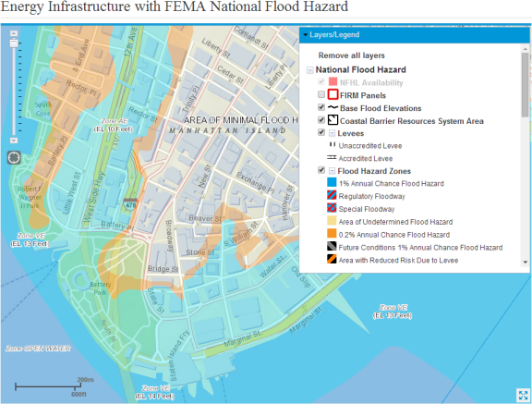Click the Base Flood Elevations label
The width and height of the screenshot is (532, 404).
tap(381, 108)
